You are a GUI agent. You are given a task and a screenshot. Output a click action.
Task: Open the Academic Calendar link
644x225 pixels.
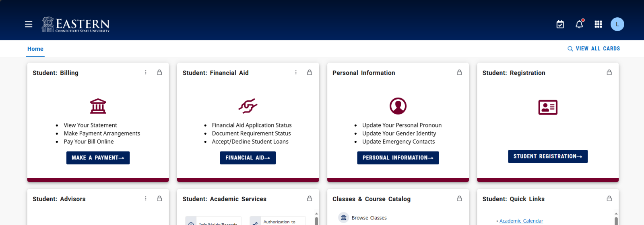click(521, 221)
